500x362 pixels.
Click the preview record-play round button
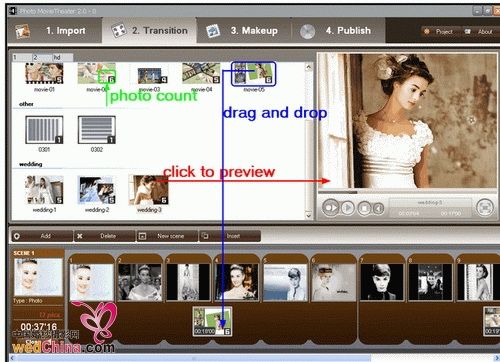(x=331, y=208)
